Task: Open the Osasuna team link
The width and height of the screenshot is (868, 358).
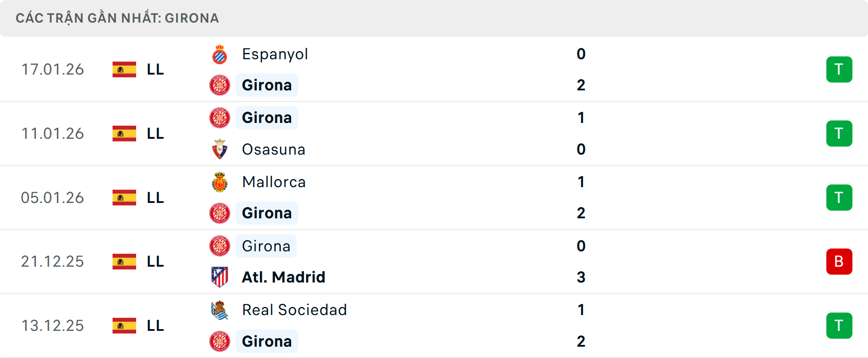Action: (274, 150)
